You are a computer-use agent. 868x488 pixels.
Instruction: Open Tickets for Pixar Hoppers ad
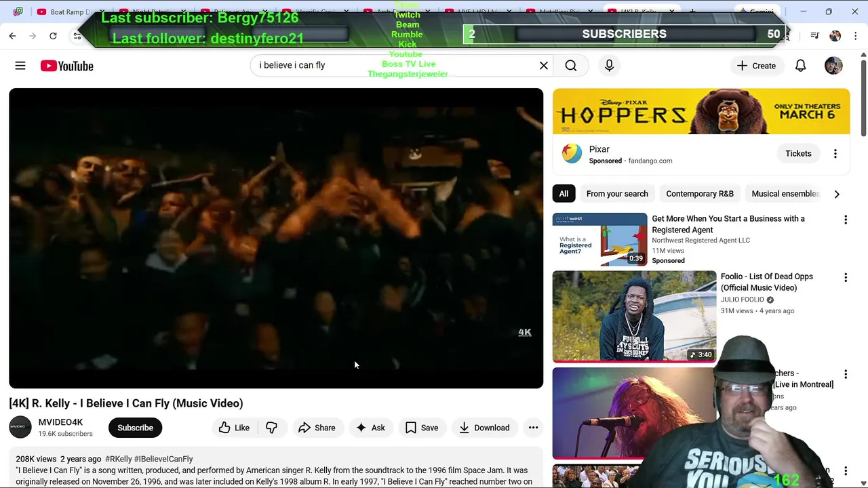click(x=798, y=154)
